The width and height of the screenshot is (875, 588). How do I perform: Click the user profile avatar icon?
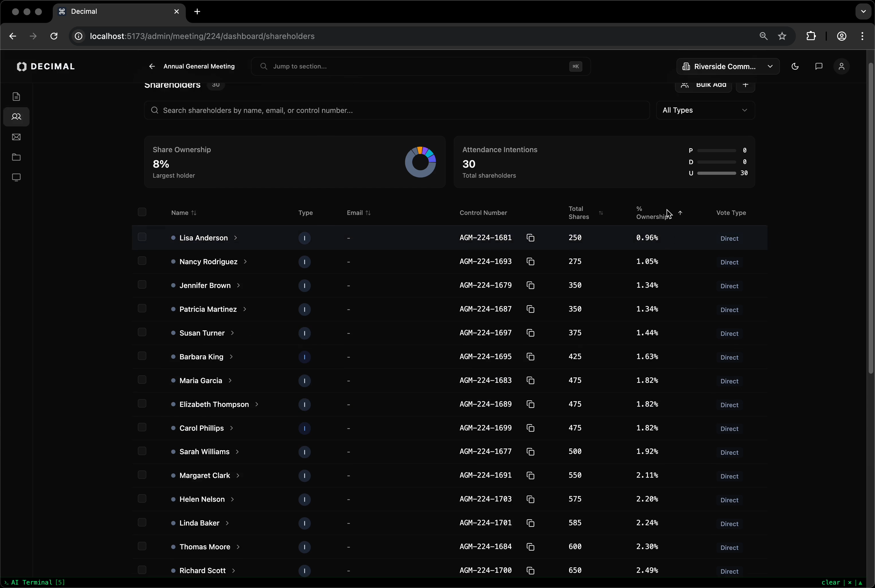(x=841, y=66)
